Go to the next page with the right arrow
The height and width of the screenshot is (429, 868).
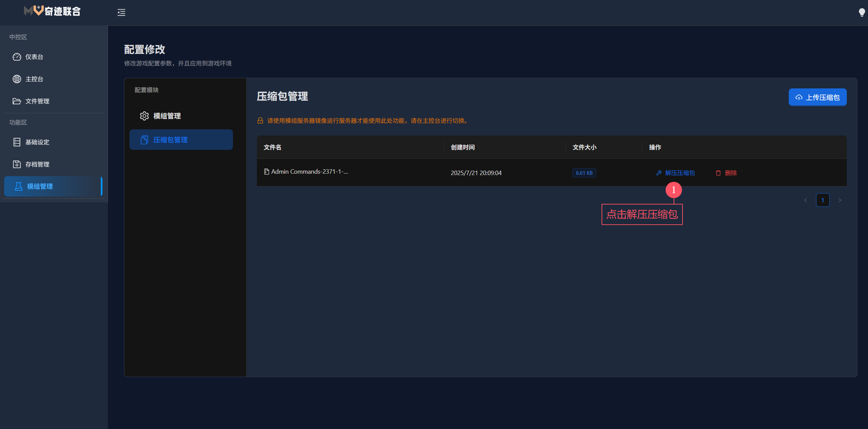point(840,200)
